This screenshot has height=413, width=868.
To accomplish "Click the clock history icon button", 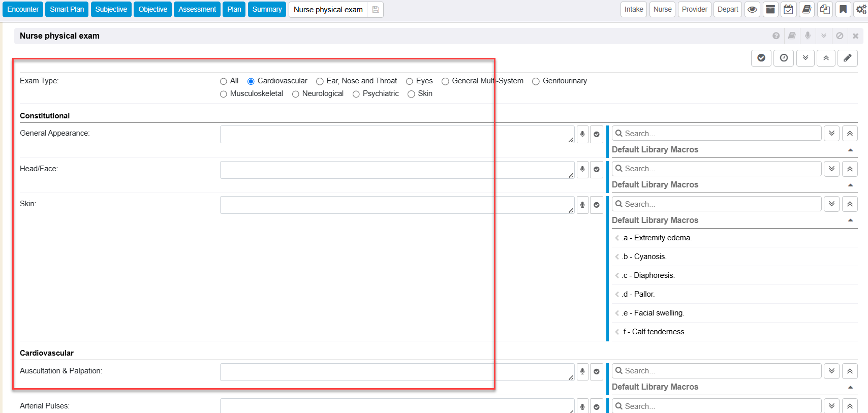I will 784,58.
